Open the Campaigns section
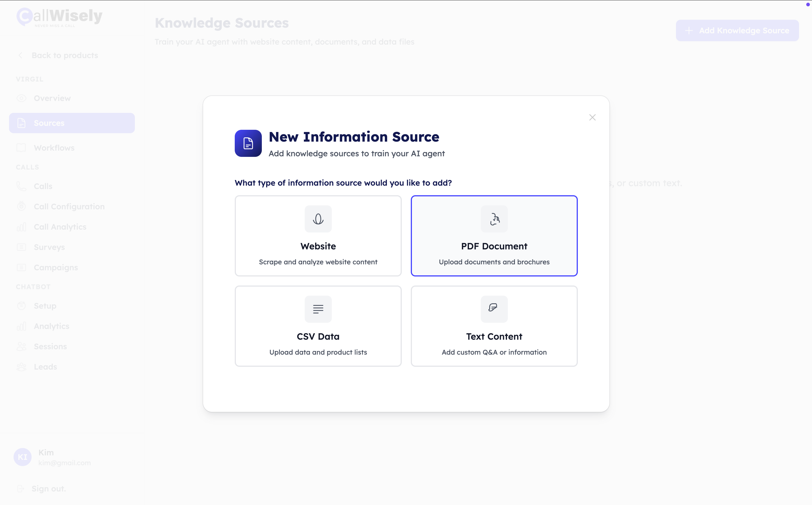This screenshot has width=812, height=505. (x=56, y=267)
